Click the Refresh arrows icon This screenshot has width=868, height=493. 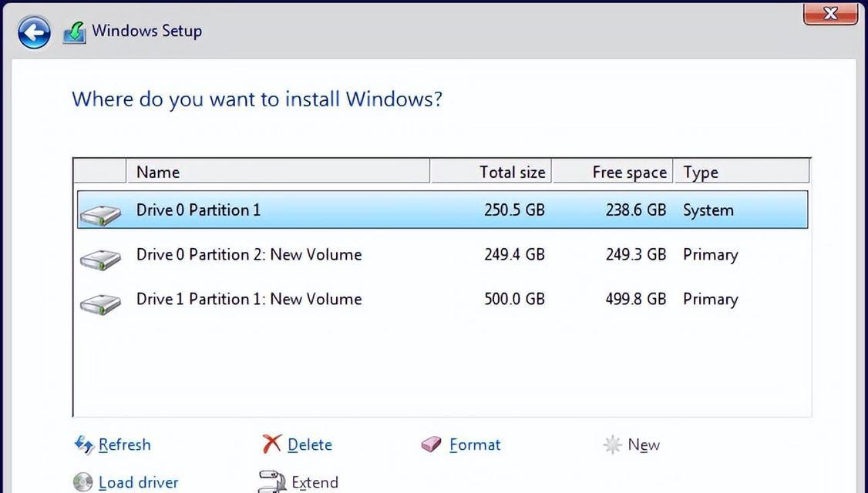(84, 445)
